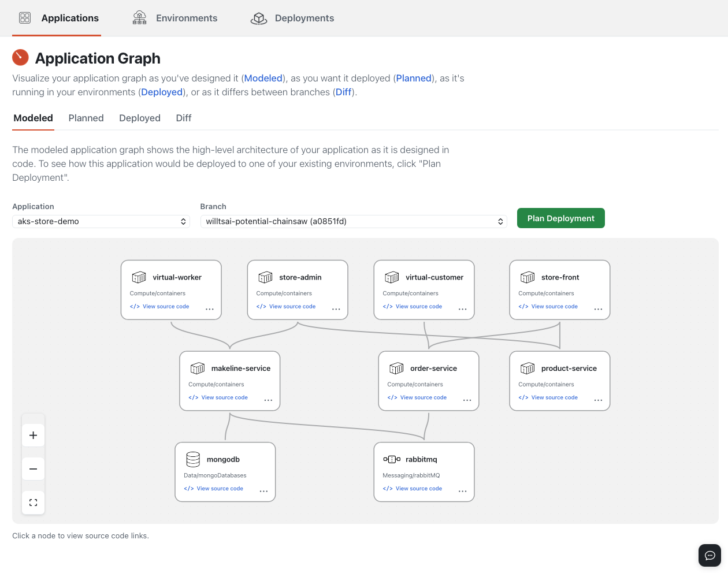View source code for product-service
This screenshot has width=728, height=573.
[x=548, y=397]
